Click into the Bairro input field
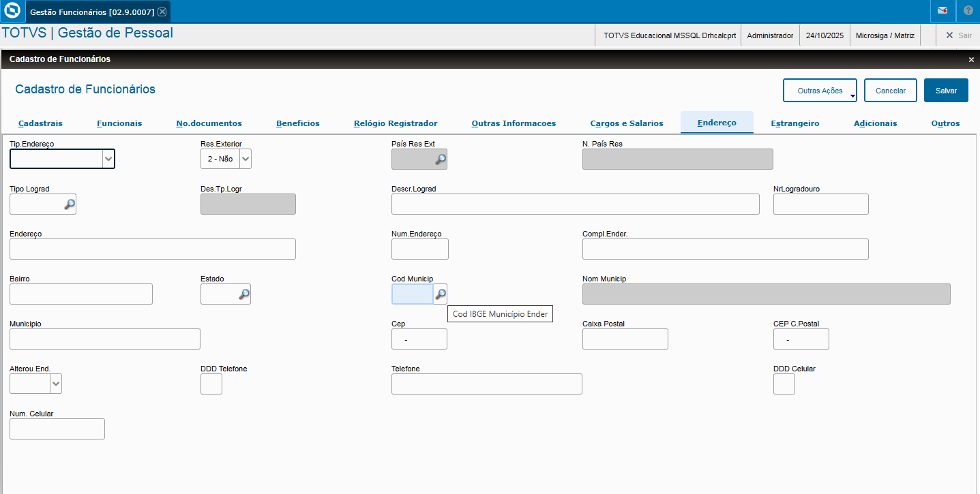 coord(80,294)
